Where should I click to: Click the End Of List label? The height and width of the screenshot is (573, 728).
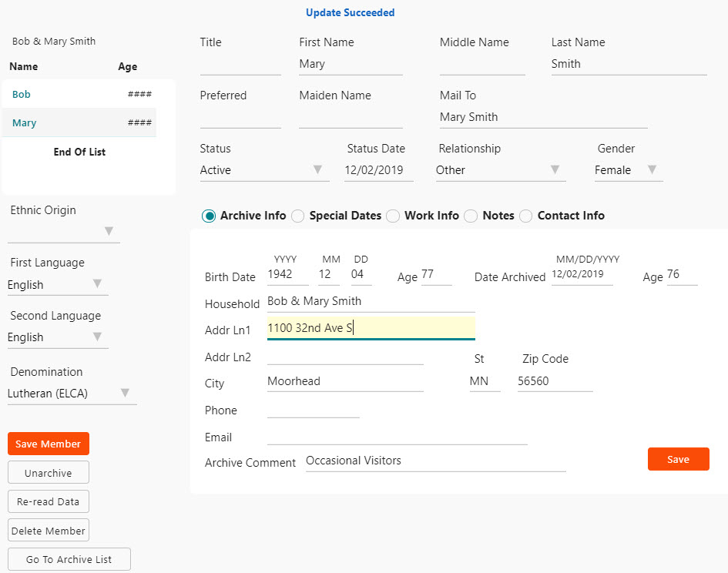(x=79, y=152)
